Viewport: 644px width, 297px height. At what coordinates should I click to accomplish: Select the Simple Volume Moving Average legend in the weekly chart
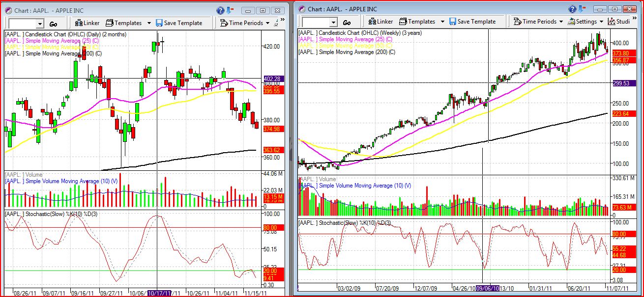click(355, 186)
